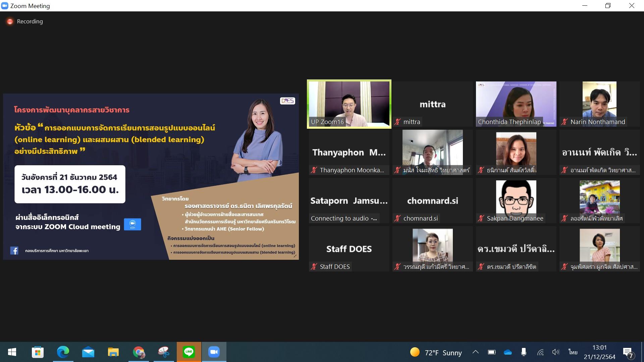Open the speaker volume control

point(556,352)
